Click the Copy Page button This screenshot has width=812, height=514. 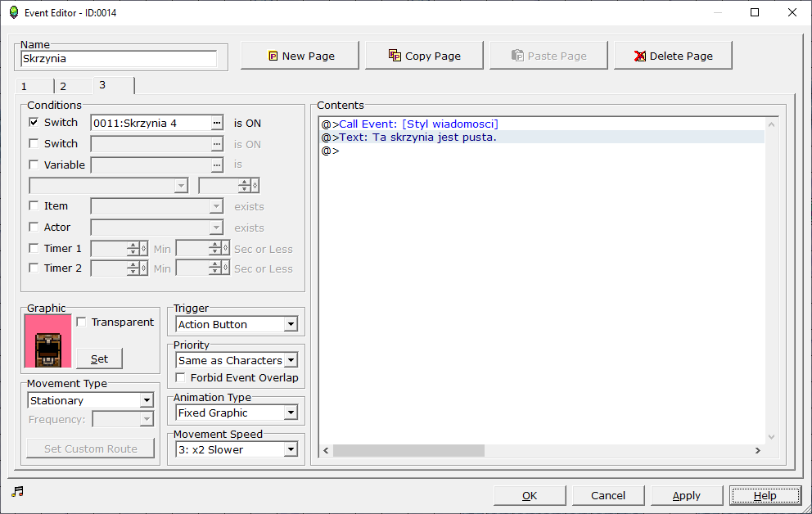point(424,56)
